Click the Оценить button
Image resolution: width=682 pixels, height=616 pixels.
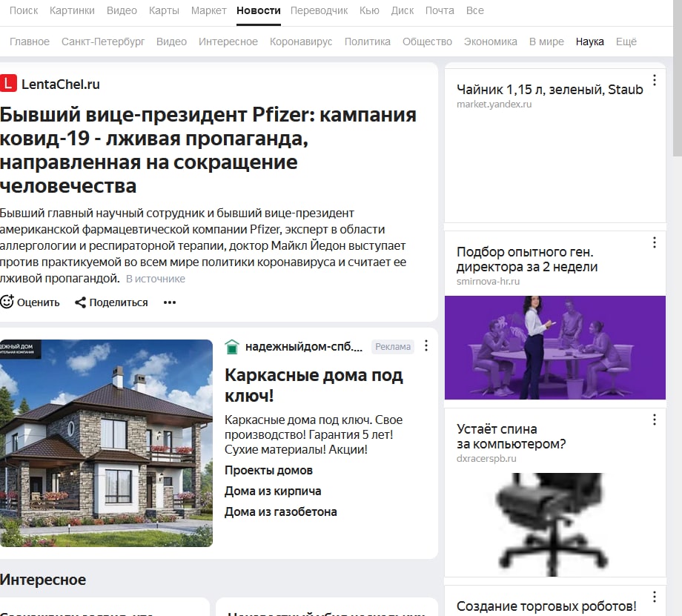point(30,302)
